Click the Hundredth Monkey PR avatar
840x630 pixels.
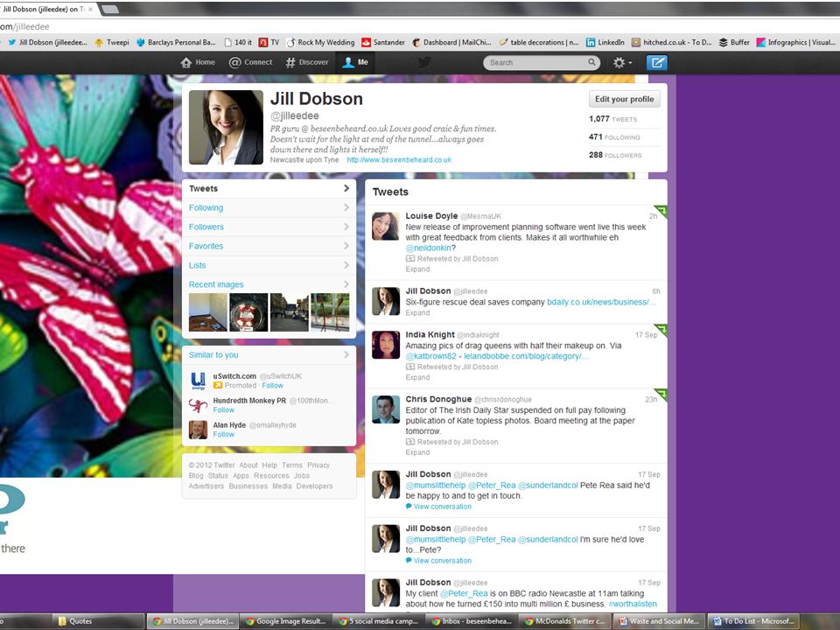(199, 405)
